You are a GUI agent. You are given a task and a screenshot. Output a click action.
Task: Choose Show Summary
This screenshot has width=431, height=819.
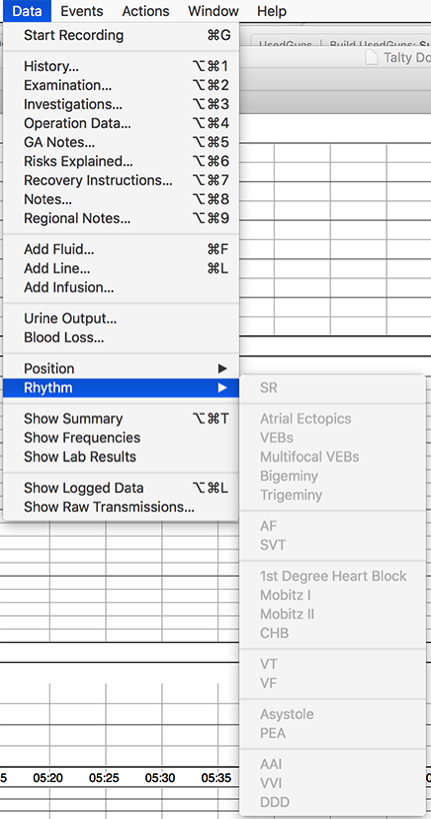(x=121, y=419)
